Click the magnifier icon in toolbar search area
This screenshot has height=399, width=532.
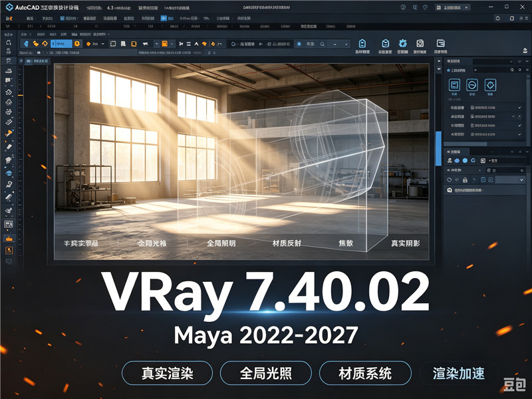pos(323,44)
